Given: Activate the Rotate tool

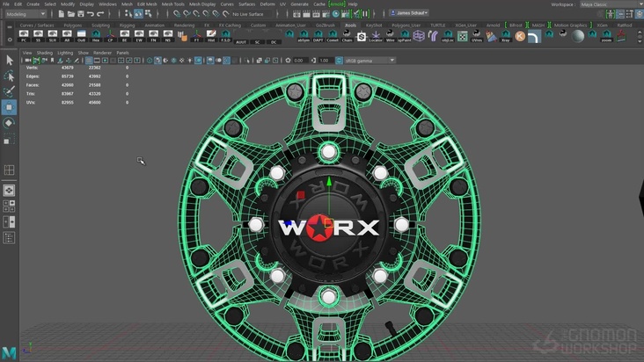Looking at the screenshot, I should click(x=9, y=124).
